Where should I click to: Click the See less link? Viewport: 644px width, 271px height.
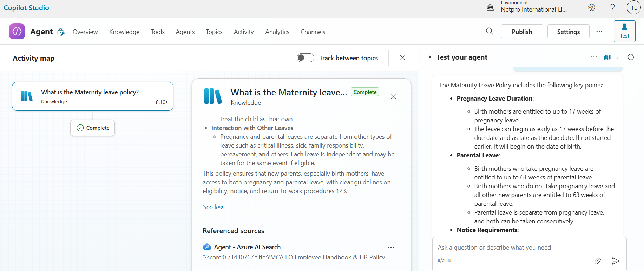click(213, 207)
